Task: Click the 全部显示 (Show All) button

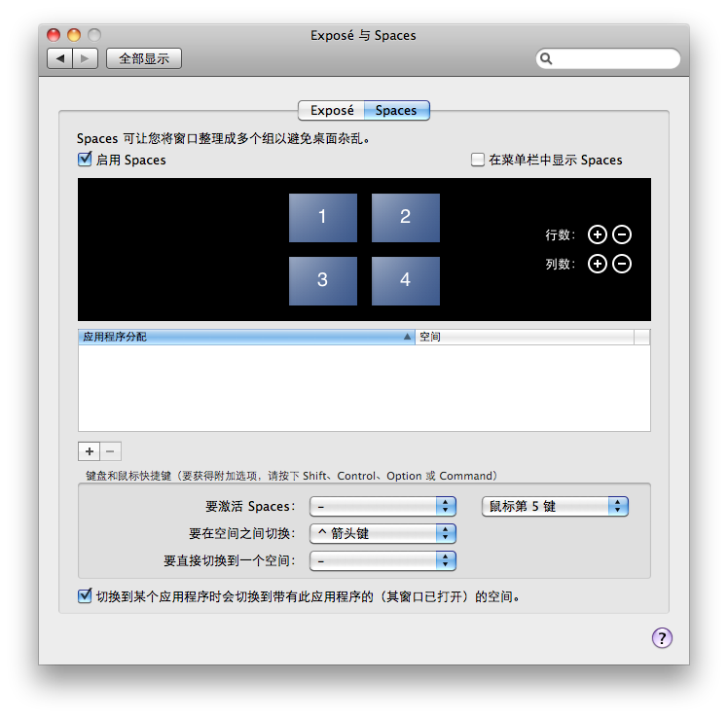Action: (144, 58)
